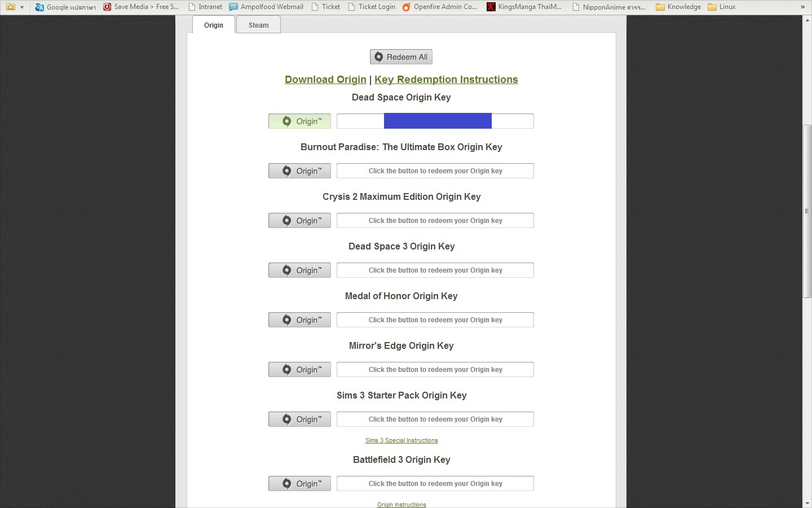Follow the Download Origin link
The height and width of the screenshot is (508, 812).
tap(325, 80)
